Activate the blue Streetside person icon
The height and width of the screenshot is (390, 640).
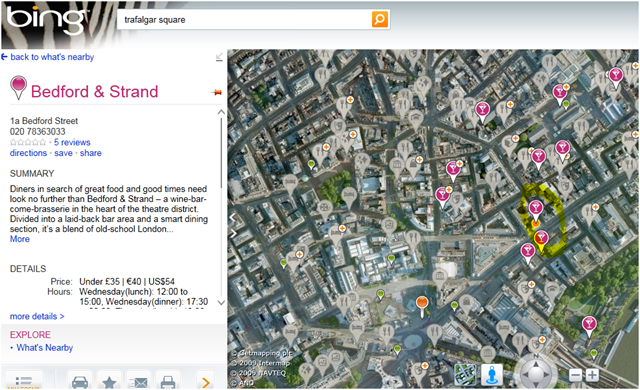[x=492, y=374]
